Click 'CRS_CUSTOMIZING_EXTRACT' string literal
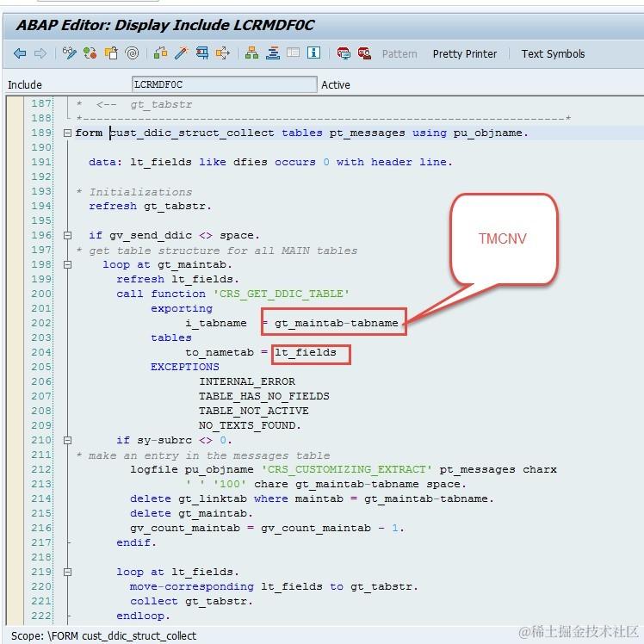 pos(347,469)
